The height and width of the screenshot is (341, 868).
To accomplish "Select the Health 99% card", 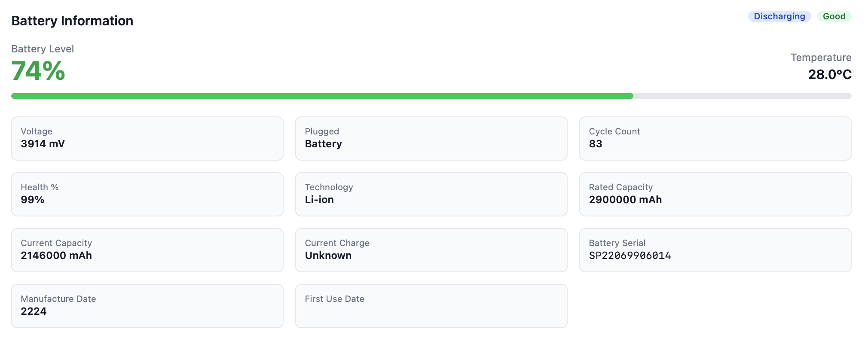I will (x=147, y=194).
